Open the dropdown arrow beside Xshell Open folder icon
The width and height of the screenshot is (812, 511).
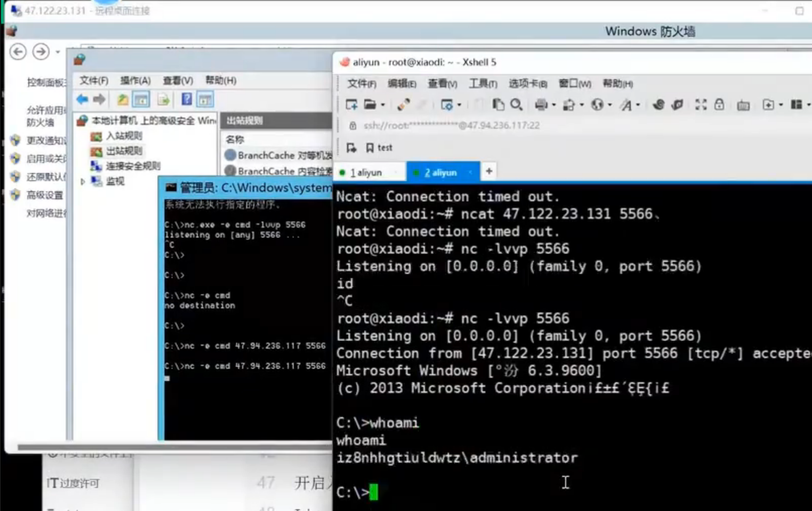(383, 105)
